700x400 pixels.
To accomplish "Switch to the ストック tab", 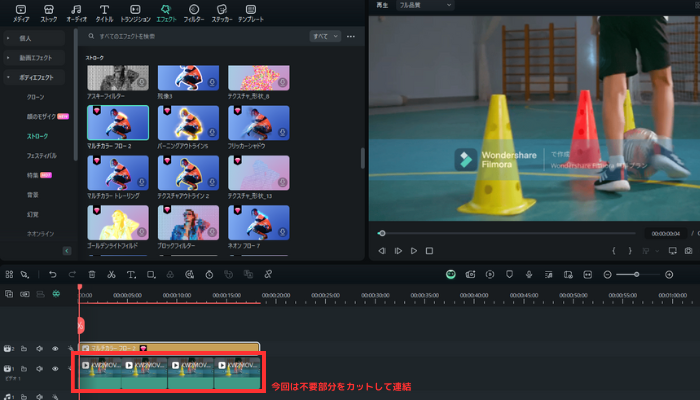I will pos(49,13).
